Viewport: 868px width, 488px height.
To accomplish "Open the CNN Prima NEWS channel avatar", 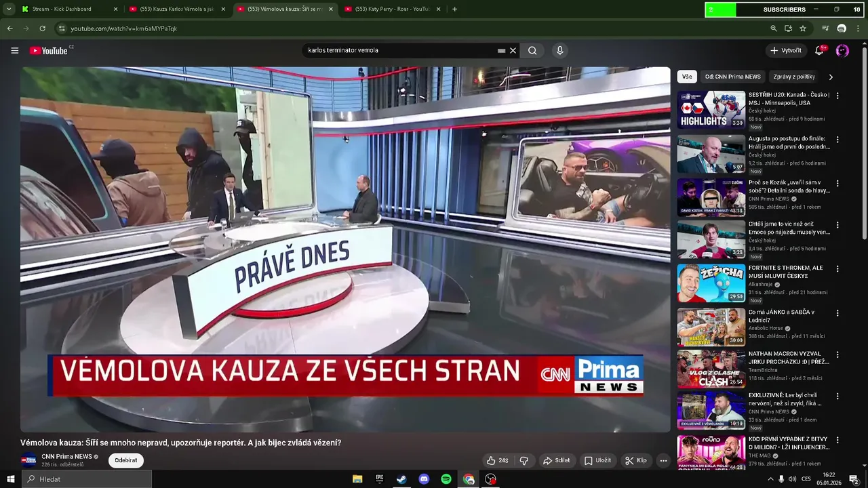I will pos(28,460).
